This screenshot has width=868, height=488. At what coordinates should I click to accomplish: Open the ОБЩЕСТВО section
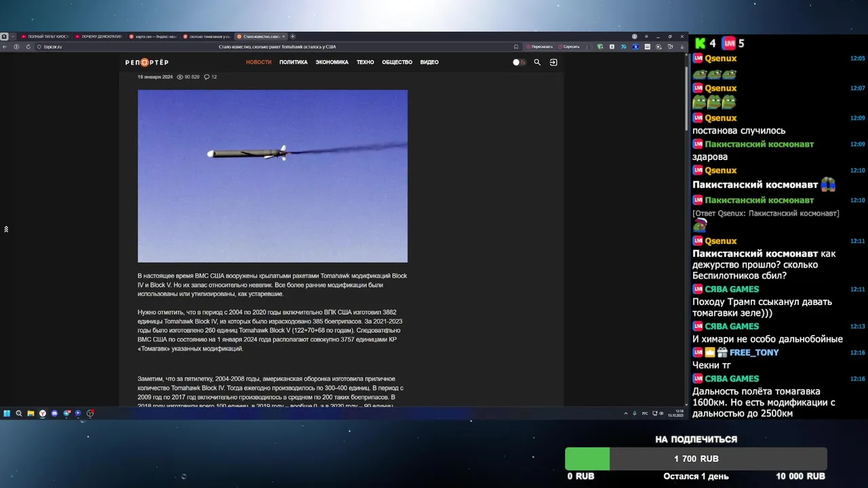click(x=397, y=62)
